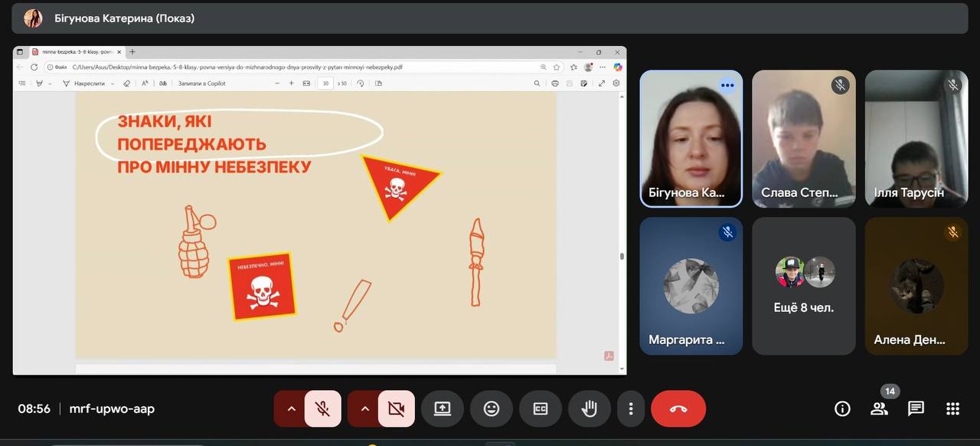980x446 pixels.
Task: Raise hand in the meeting
Action: tap(590, 408)
